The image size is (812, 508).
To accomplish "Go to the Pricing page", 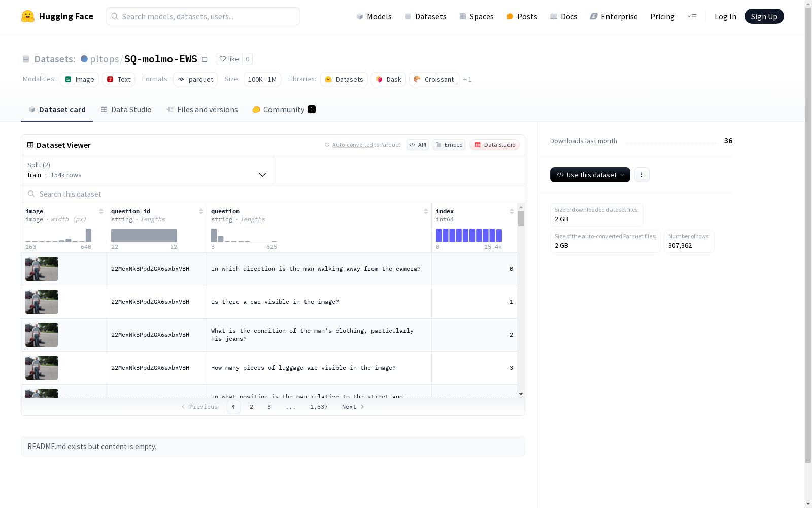I will pyautogui.click(x=662, y=16).
